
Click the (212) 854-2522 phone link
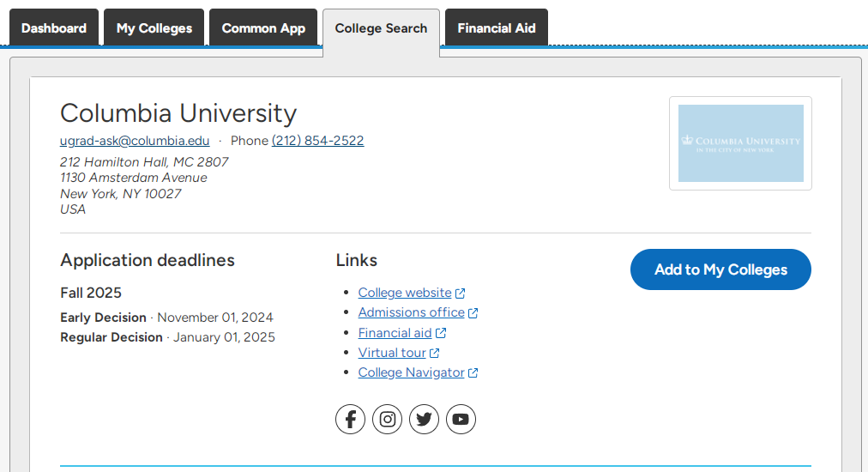tap(317, 141)
